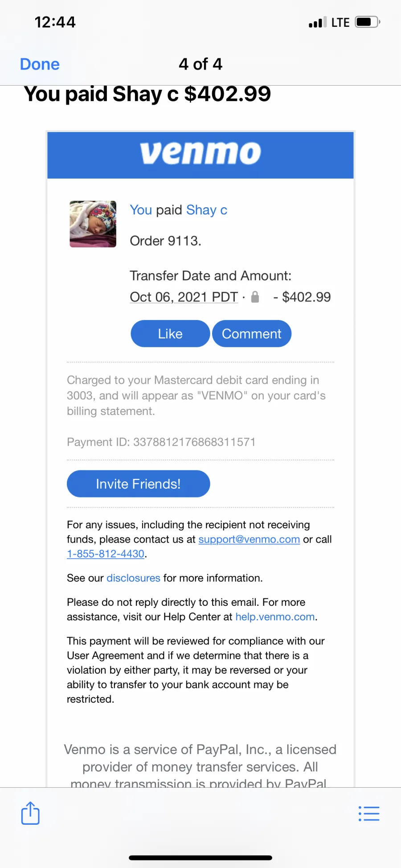Call the 1-855-812-4430 phone link
Screen dimensions: 401x868
pos(106,554)
